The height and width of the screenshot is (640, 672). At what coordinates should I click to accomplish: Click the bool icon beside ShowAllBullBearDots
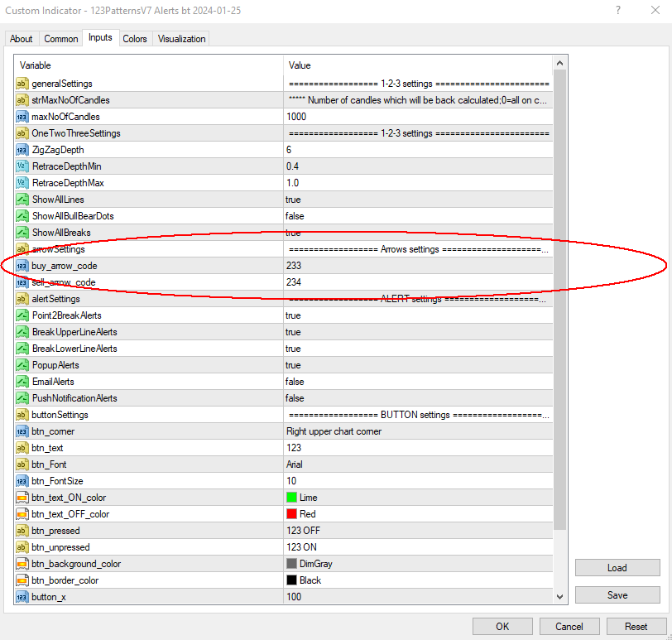pos(22,215)
